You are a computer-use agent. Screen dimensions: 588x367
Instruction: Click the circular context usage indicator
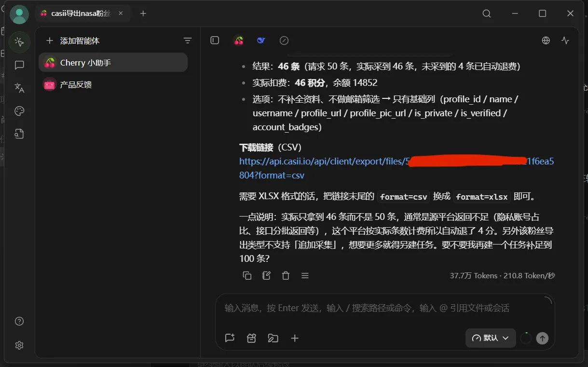(526, 339)
